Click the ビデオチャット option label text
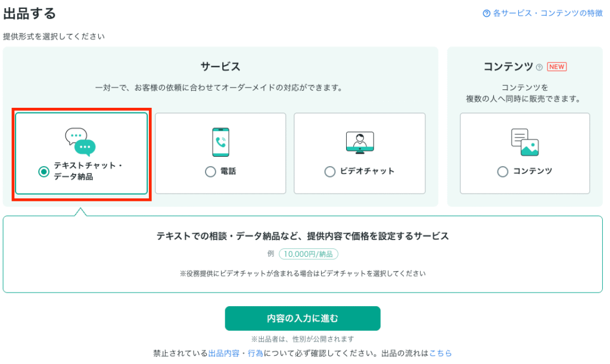This screenshot has width=610, height=364. tap(367, 172)
